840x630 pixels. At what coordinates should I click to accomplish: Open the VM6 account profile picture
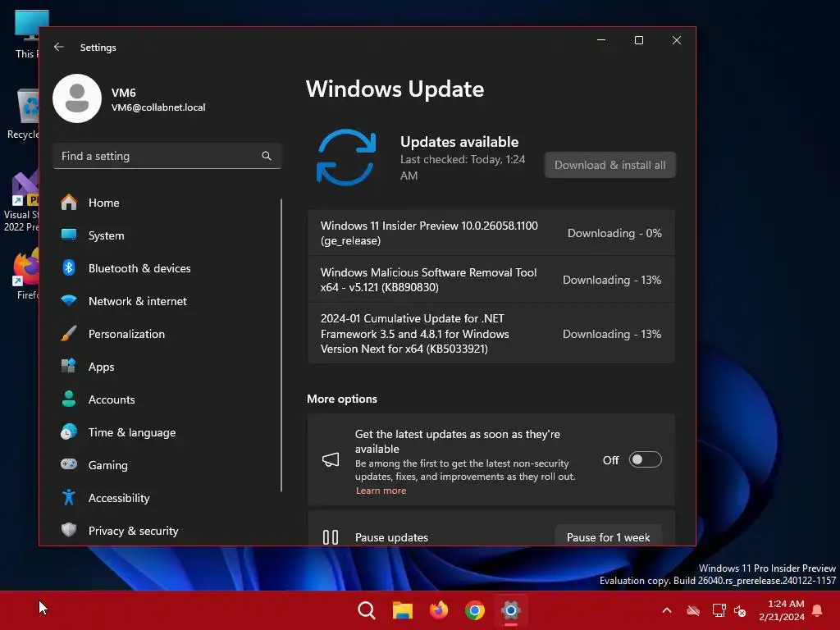point(77,98)
